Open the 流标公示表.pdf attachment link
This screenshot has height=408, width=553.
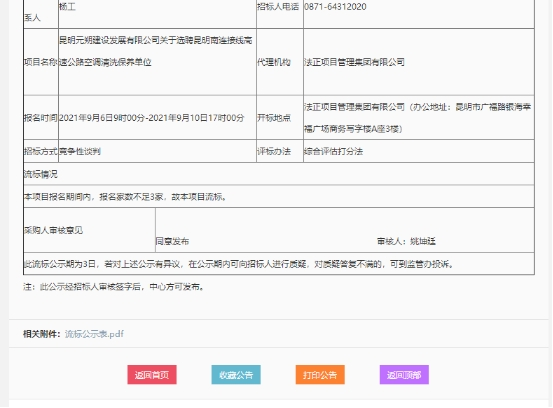(94, 334)
